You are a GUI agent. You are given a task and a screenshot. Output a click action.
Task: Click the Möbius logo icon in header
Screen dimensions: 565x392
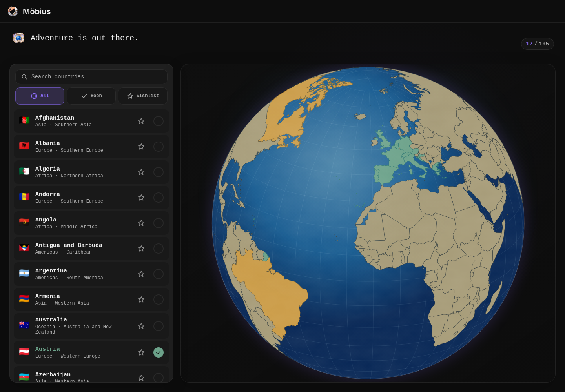pos(13,11)
